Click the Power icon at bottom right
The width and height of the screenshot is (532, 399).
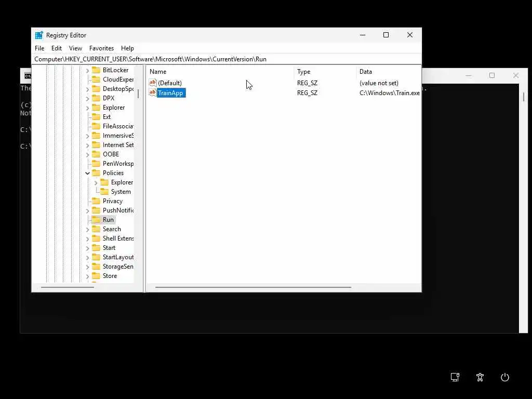point(505,377)
